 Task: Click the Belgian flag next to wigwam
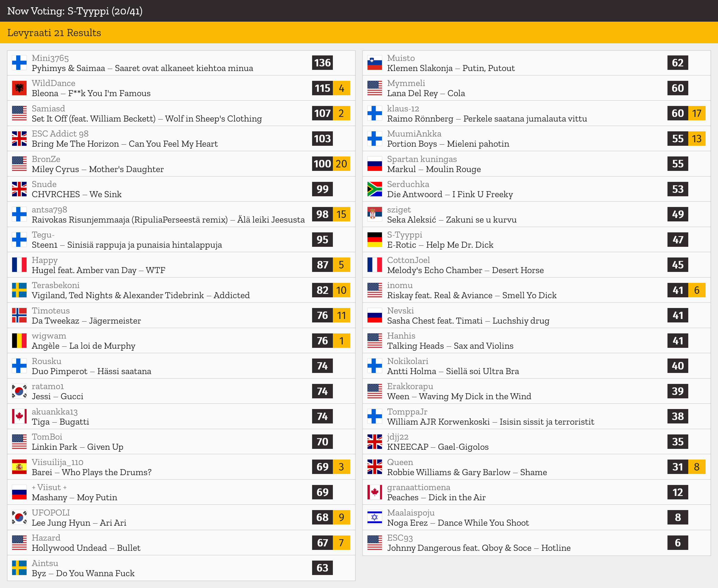coord(19,341)
